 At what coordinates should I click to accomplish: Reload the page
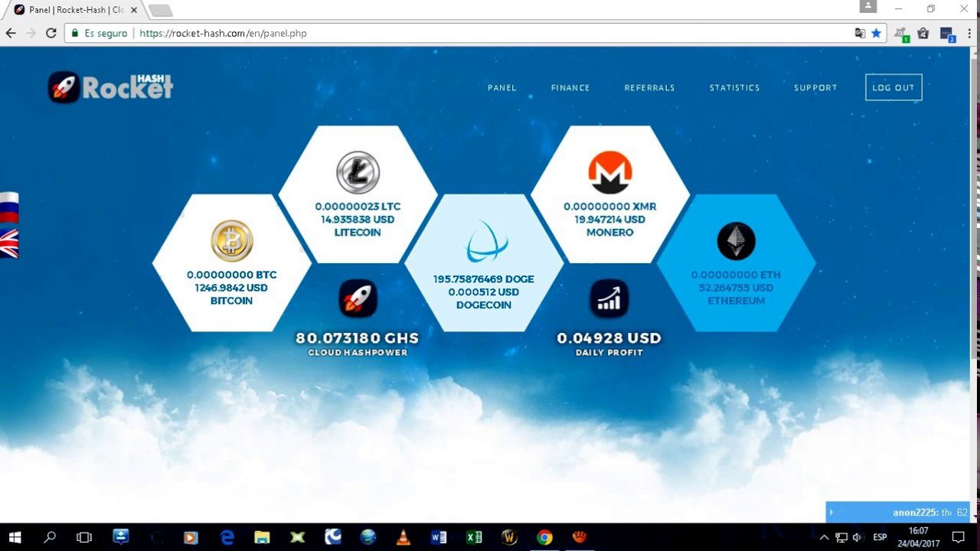[51, 33]
